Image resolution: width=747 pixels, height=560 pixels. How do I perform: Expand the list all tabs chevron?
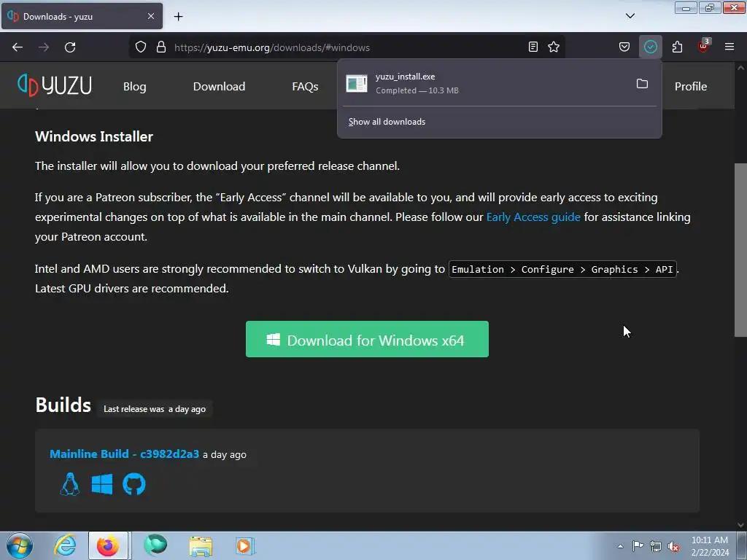[630, 16]
